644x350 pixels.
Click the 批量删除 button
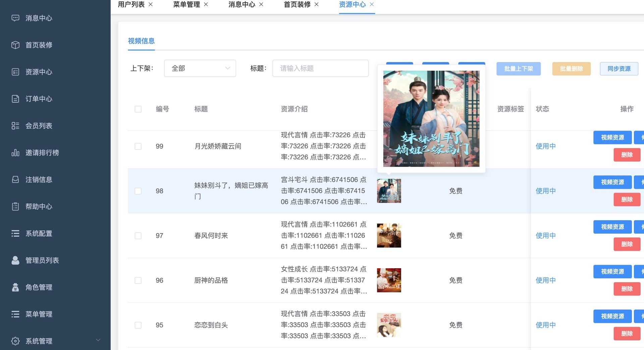572,69
